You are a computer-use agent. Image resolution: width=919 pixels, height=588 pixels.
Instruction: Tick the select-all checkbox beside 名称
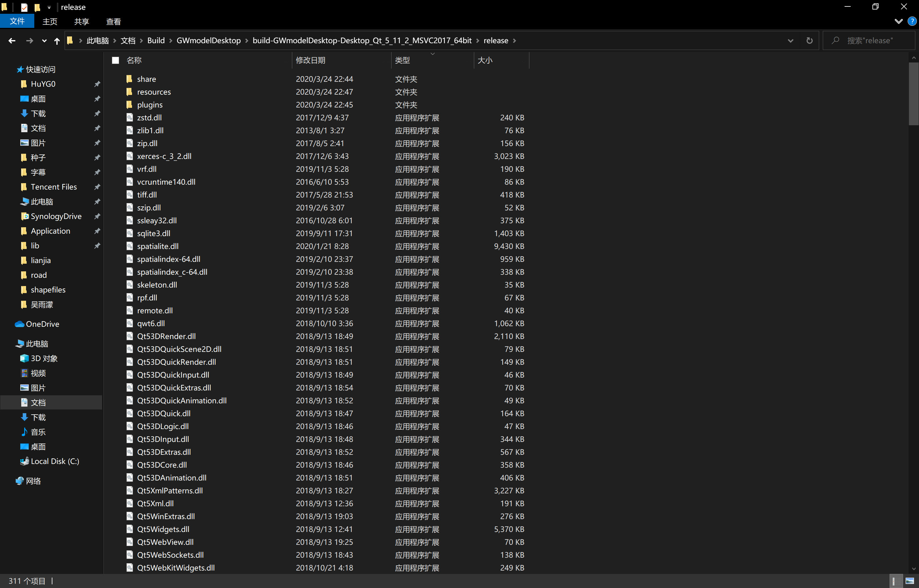pos(115,60)
